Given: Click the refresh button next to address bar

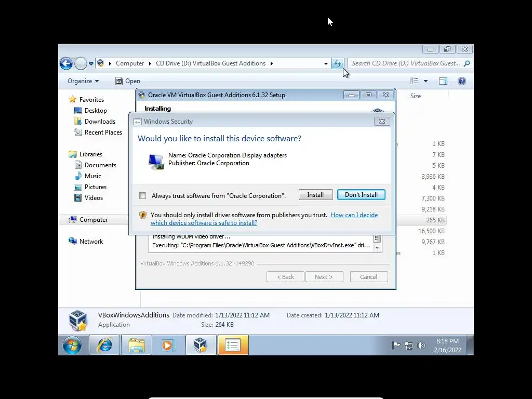Looking at the screenshot, I should pos(338,63).
